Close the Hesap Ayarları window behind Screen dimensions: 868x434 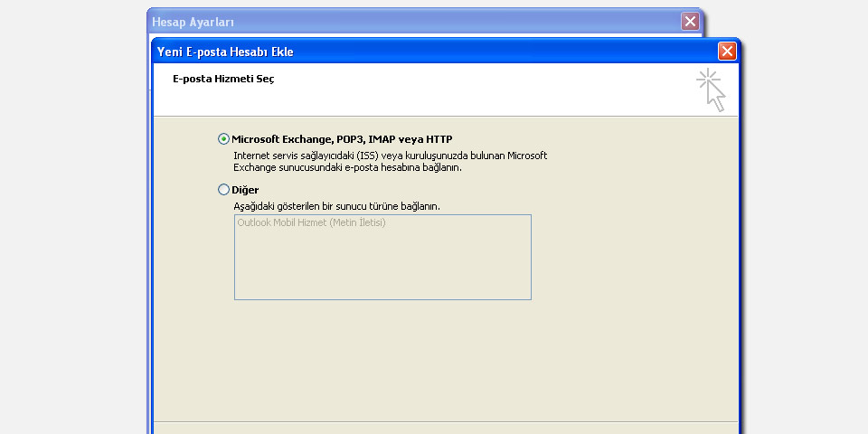(690, 22)
